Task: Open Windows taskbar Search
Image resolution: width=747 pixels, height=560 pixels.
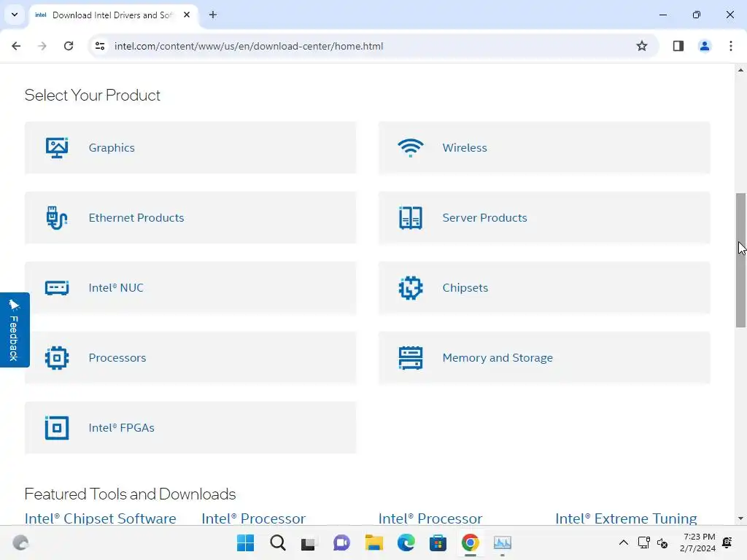Action: pos(278,542)
